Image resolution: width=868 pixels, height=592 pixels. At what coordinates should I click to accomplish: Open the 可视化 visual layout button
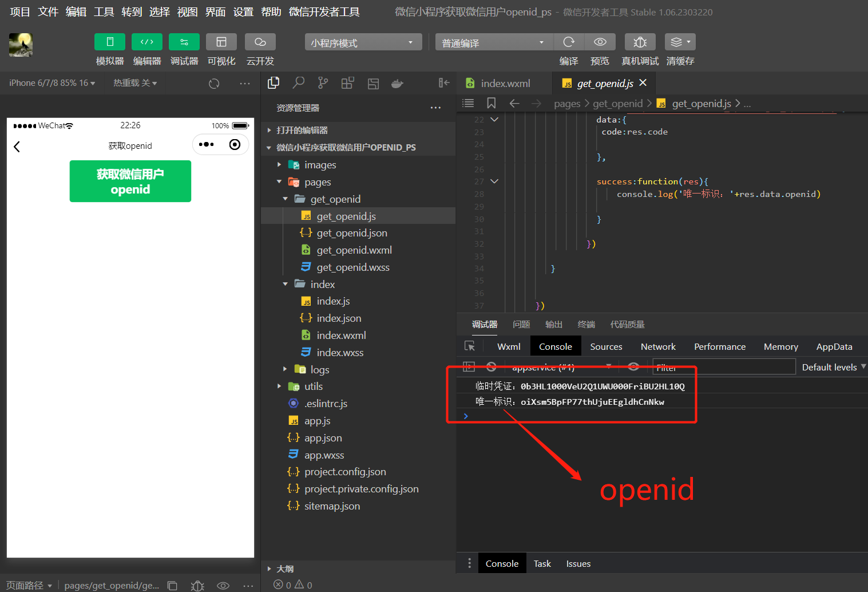tap(221, 42)
